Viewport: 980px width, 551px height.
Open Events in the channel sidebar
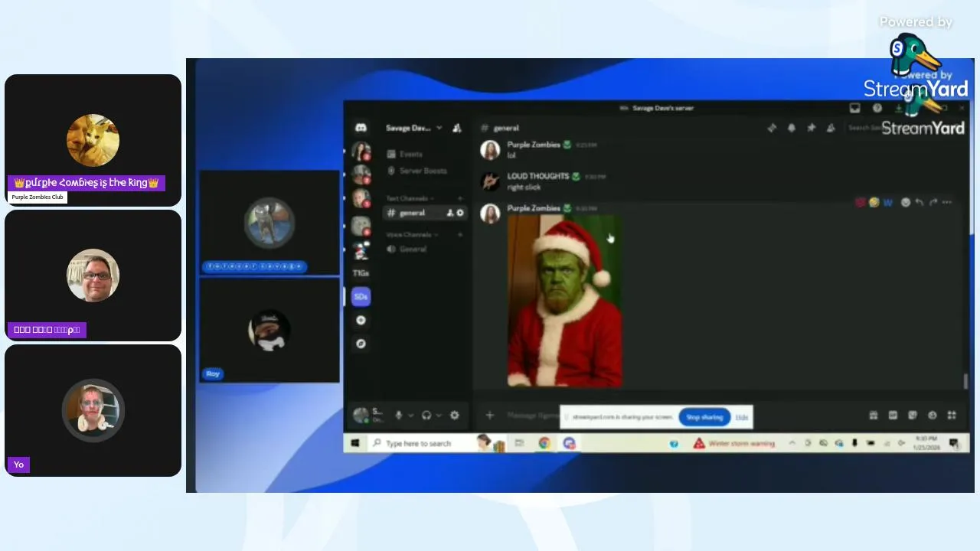[x=406, y=154]
